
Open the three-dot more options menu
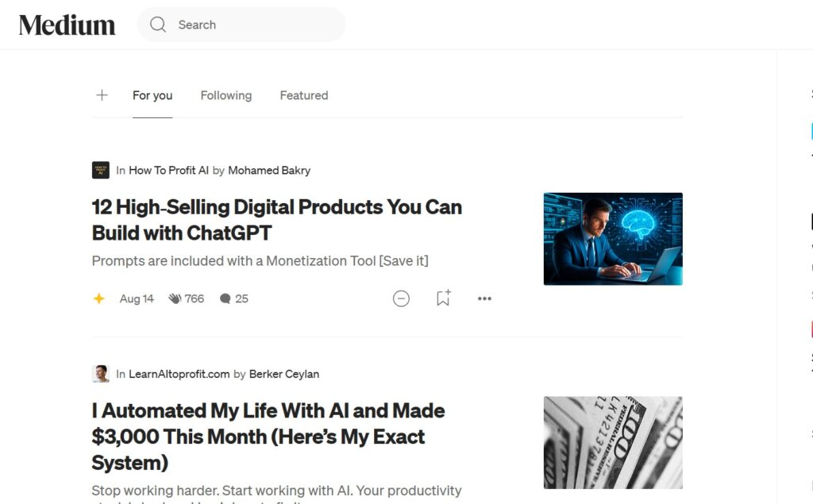coord(484,298)
